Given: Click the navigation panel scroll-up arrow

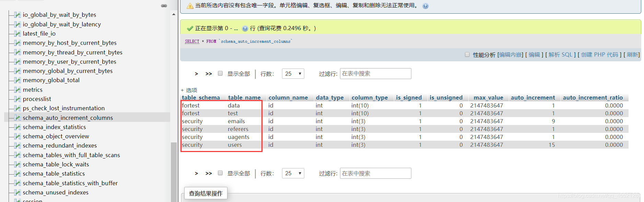Looking at the screenshot, I should coord(174,14).
